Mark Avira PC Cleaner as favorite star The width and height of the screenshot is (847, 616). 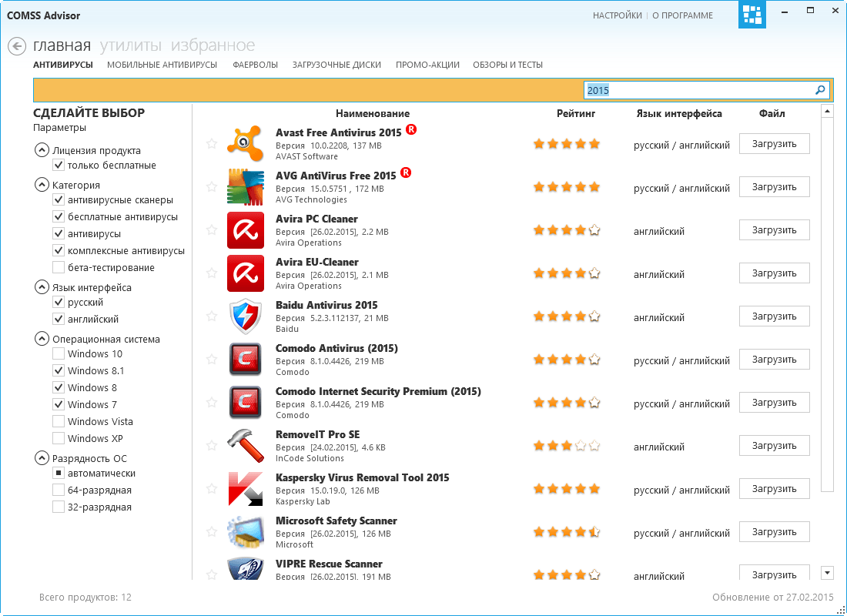point(211,229)
